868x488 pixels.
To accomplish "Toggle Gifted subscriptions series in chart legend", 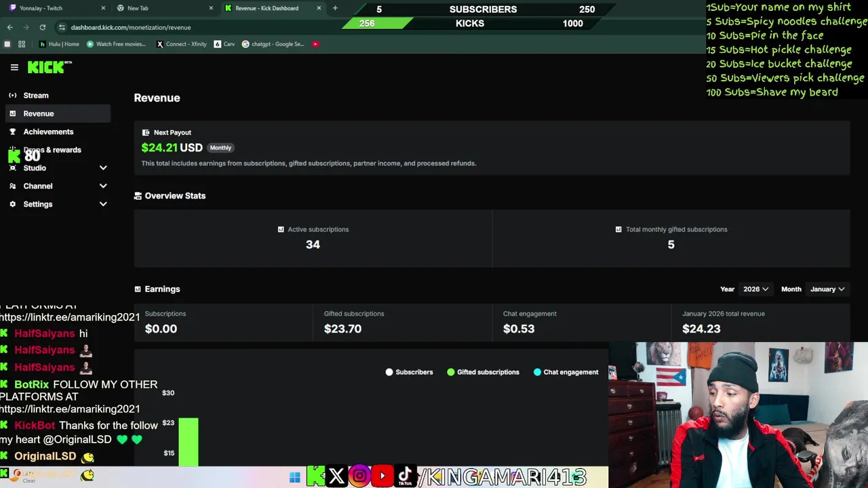I will click(x=483, y=372).
